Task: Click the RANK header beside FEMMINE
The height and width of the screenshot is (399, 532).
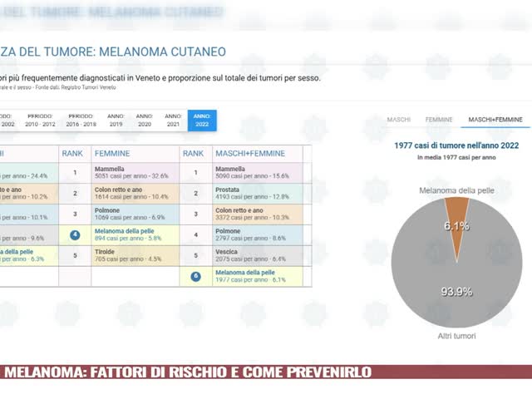Action: (72, 154)
